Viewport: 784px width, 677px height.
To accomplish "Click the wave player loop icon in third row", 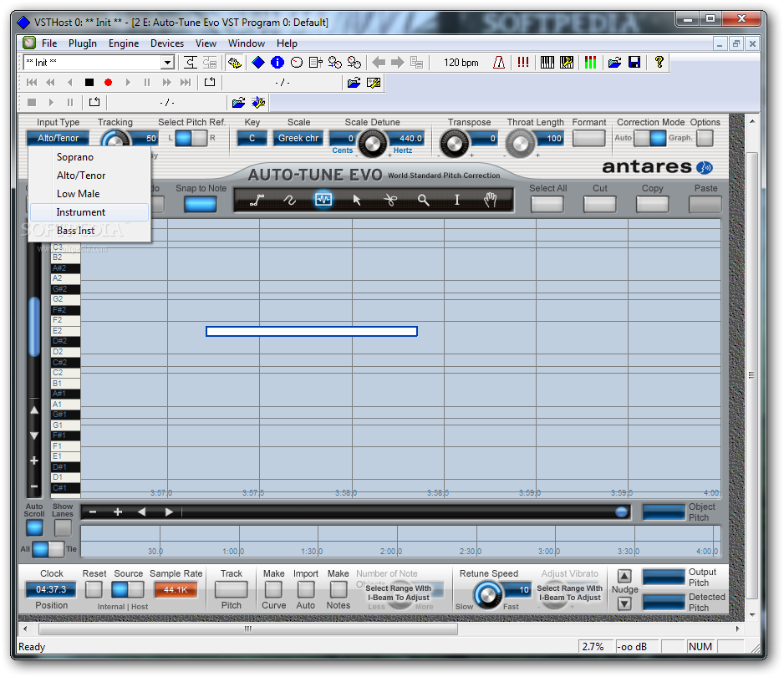I will coord(94,103).
